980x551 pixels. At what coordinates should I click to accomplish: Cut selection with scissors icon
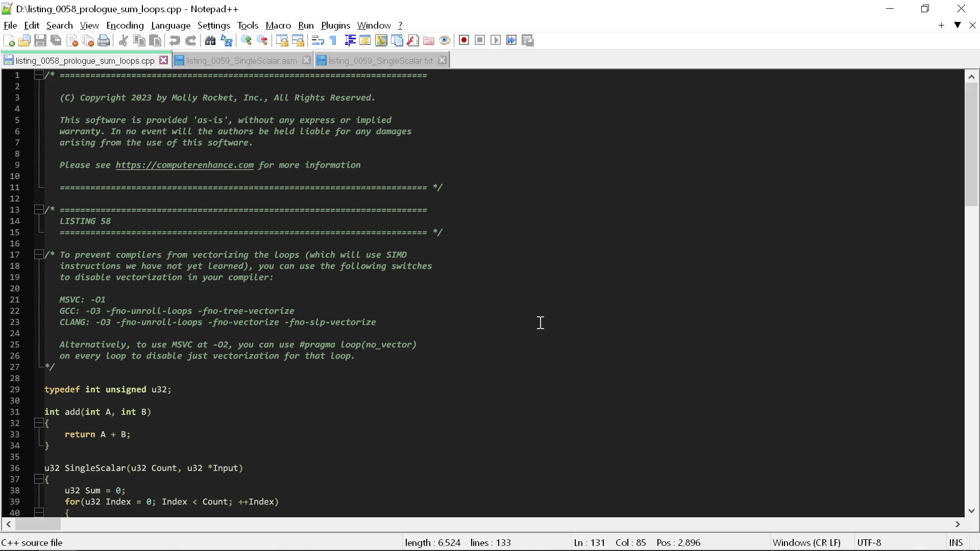pyautogui.click(x=123, y=40)
